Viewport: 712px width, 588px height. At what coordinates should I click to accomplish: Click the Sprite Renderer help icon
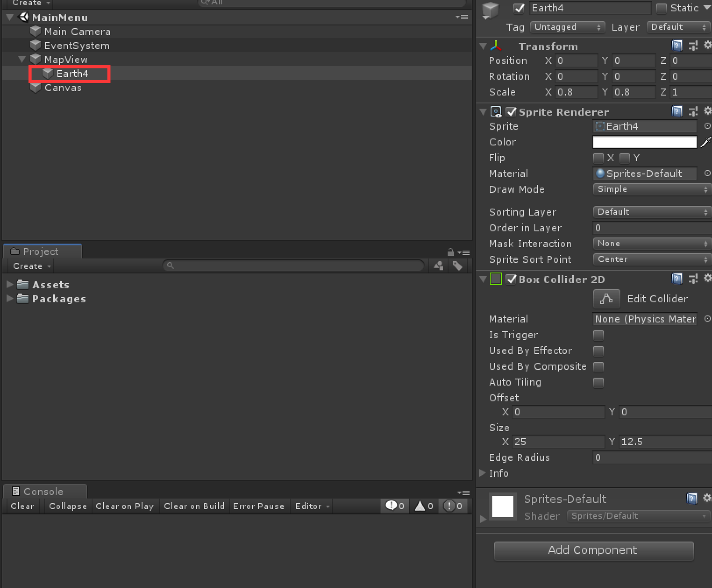[x=677, y=111]
